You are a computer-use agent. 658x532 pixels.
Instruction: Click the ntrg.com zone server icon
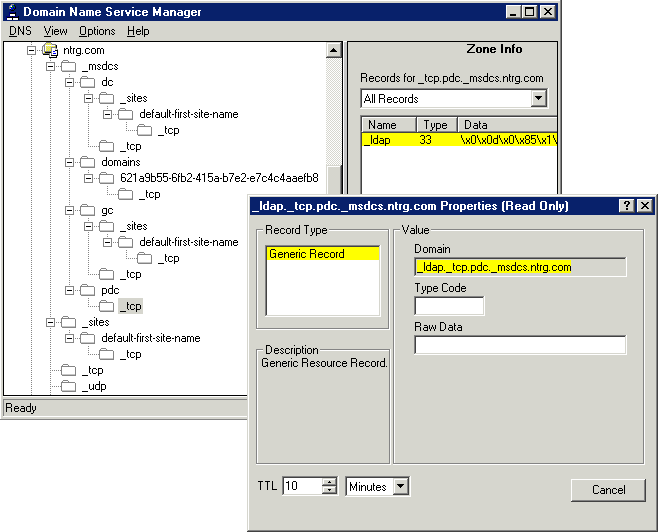[x=49, y=50]
